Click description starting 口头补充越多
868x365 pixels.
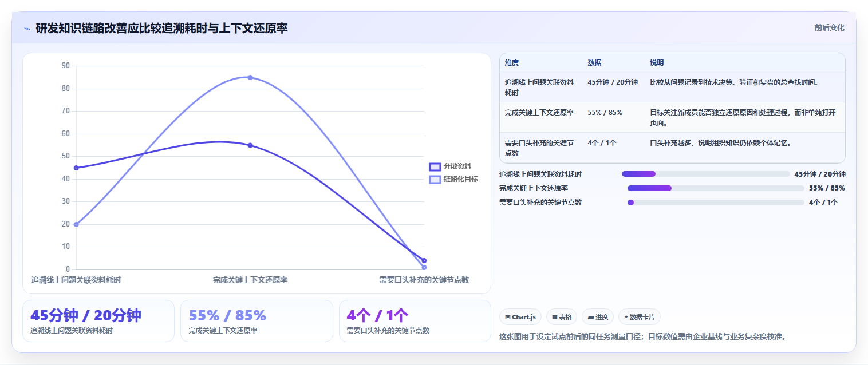click(720, 143)
